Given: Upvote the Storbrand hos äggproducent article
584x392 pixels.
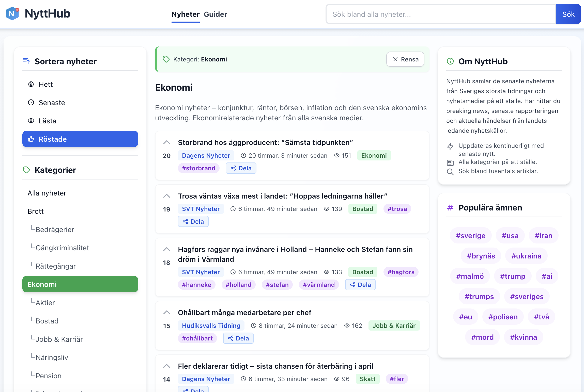Looking at the screenshot, I should [x=166, y=142].
